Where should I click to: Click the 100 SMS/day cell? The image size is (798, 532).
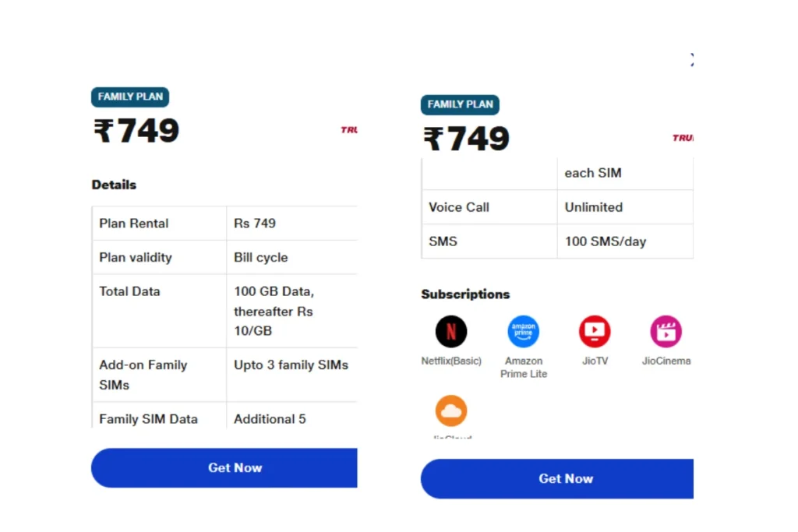click(625, 241)
